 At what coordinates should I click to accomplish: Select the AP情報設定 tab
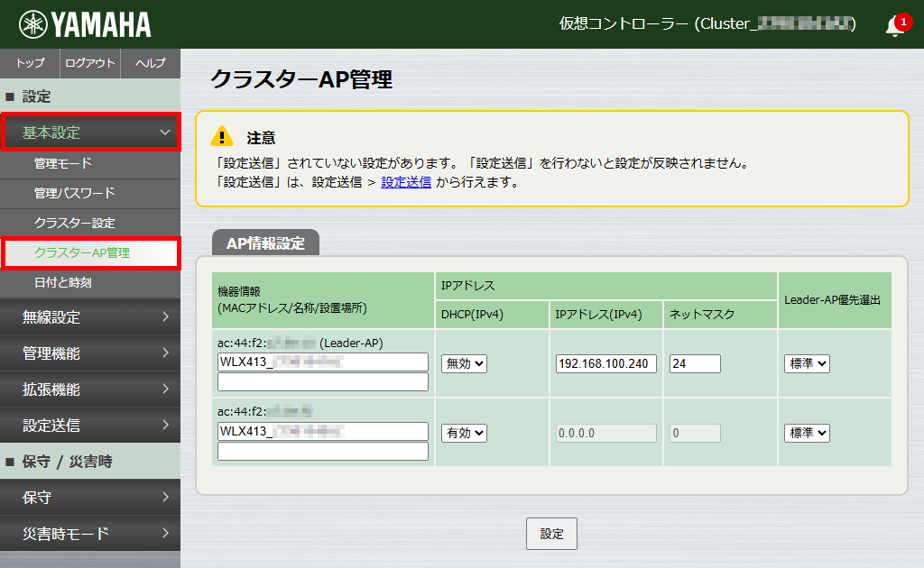[264, 241]
